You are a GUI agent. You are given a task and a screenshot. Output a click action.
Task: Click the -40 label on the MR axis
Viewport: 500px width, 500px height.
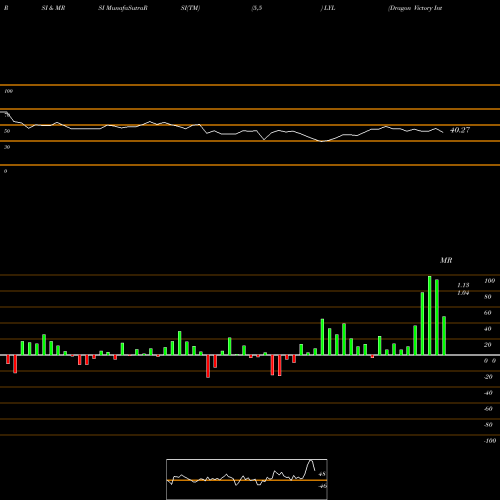pos(488,393)
